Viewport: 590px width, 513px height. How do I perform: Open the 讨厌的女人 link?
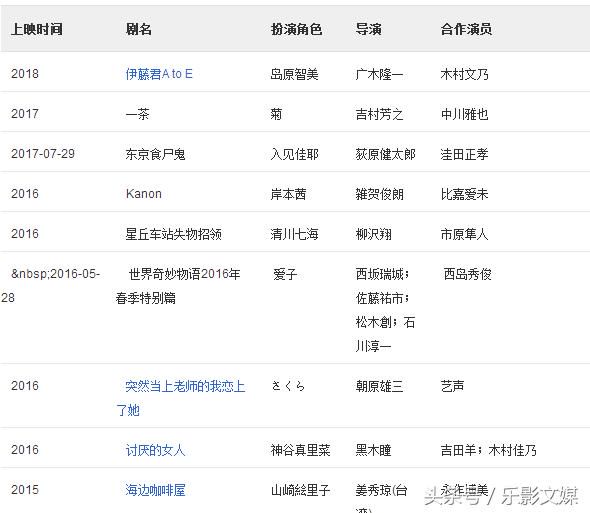pos(155,450)
